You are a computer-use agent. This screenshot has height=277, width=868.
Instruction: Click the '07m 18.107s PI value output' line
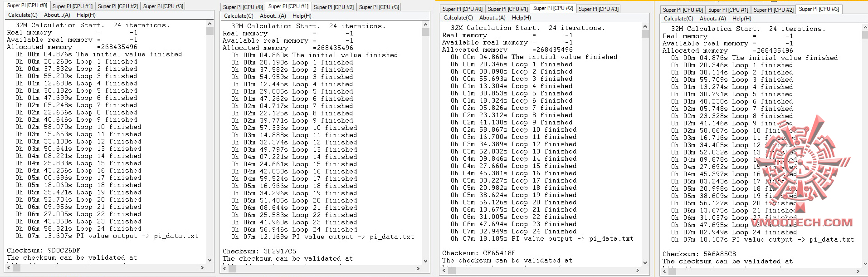pyautogui.click(x=762, y=239)
